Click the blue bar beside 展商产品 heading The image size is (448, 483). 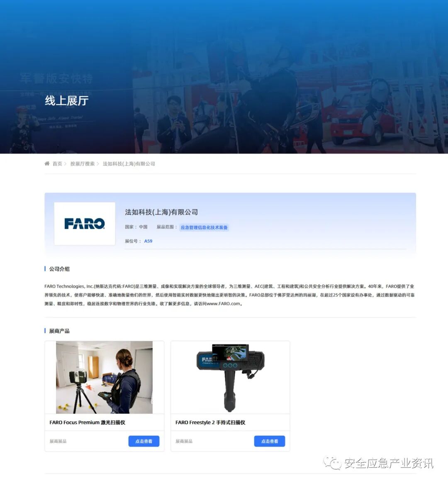(x=45, y=331)
